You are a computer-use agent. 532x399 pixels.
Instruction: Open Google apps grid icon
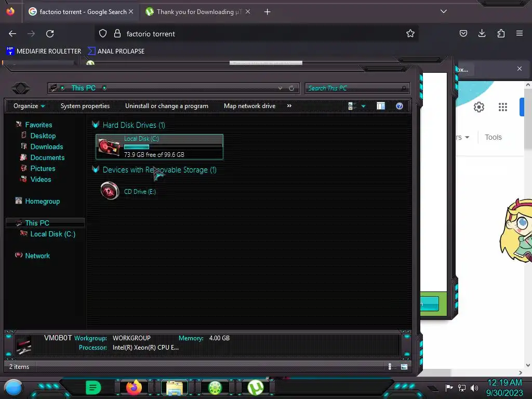[x=503, y=107]
